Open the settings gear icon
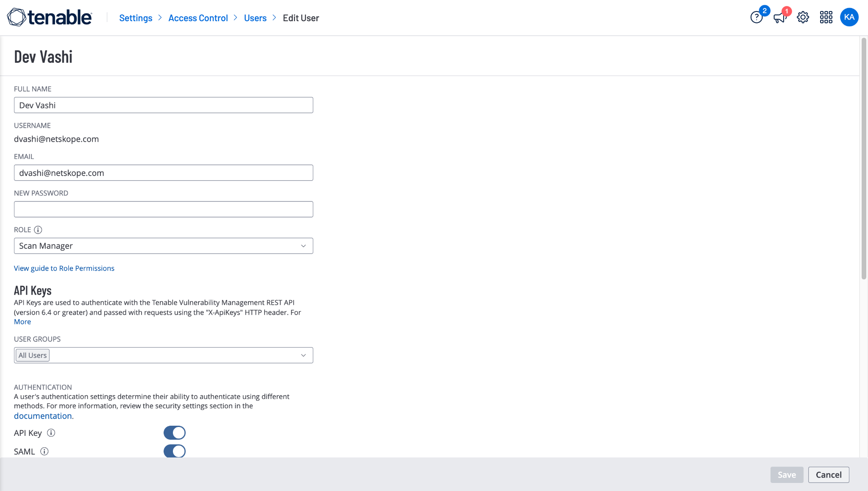The image size is (868, 491). pyautogui.click(x=803, y=17)
